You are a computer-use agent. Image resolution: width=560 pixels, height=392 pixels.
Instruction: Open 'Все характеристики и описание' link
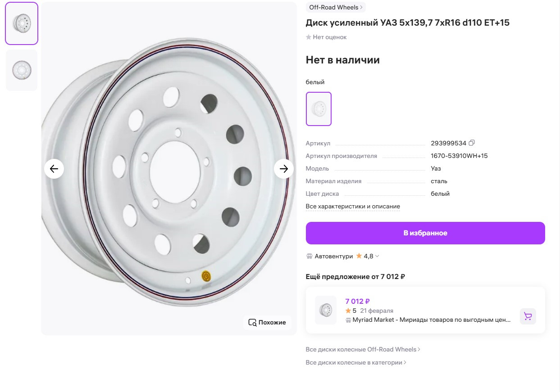pyautogui.click(x=353, y=207)
